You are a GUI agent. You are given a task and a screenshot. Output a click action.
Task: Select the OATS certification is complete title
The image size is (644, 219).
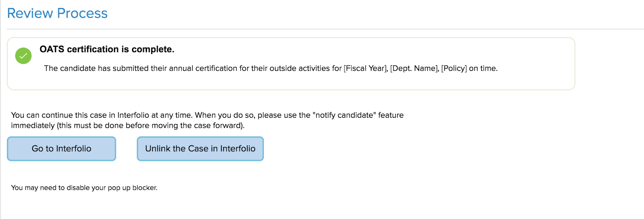click(107, 49)
